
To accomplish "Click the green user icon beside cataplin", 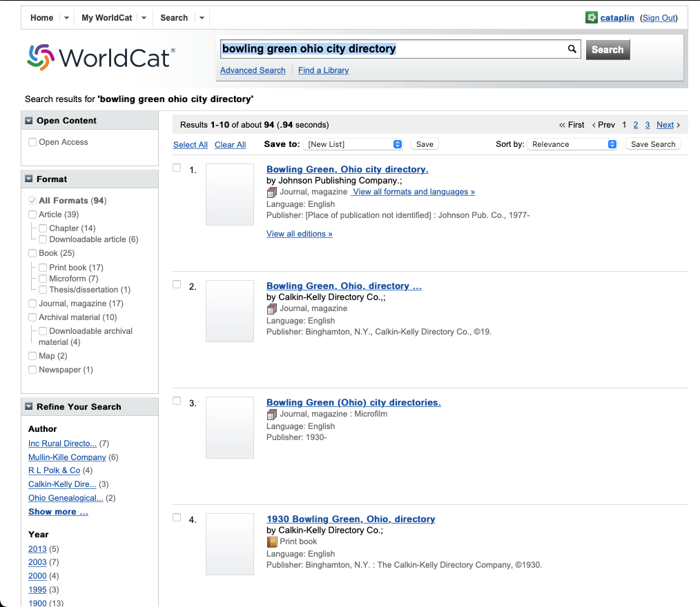I will pos(591,18).
